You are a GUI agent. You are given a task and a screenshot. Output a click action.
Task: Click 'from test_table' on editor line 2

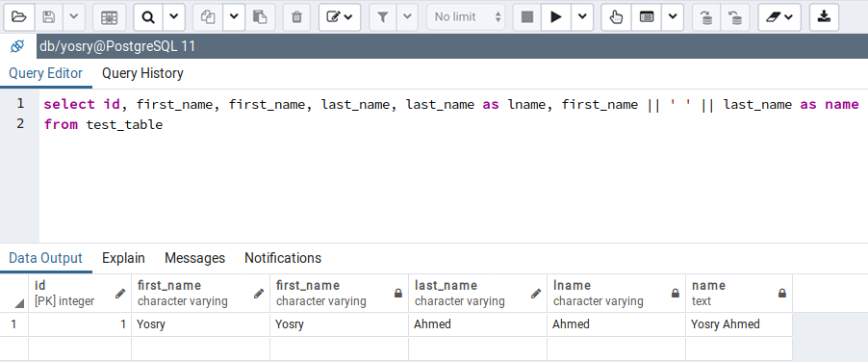(103, 124)
